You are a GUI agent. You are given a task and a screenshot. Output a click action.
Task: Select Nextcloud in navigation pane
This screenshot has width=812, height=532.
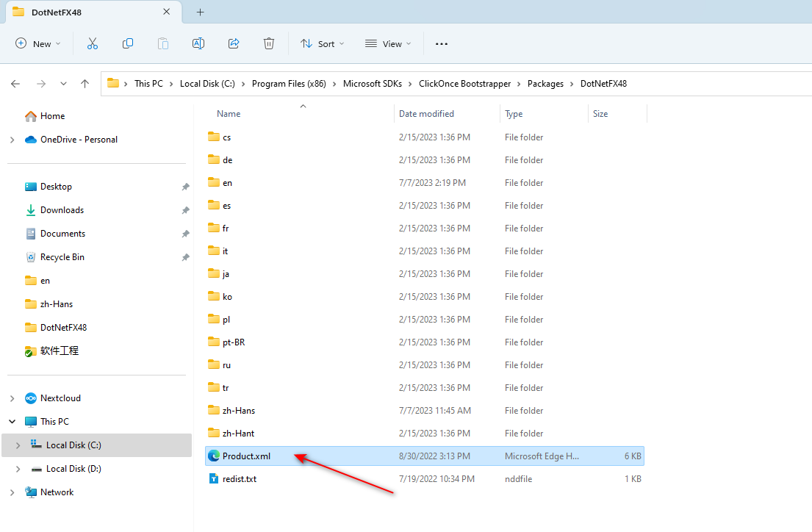60,398
